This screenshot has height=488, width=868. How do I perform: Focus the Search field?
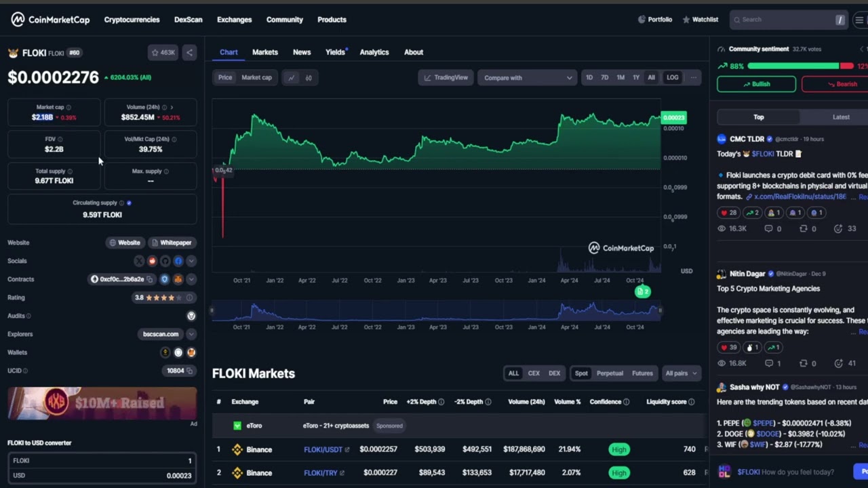pyautogui.click(x=789, y=20)
